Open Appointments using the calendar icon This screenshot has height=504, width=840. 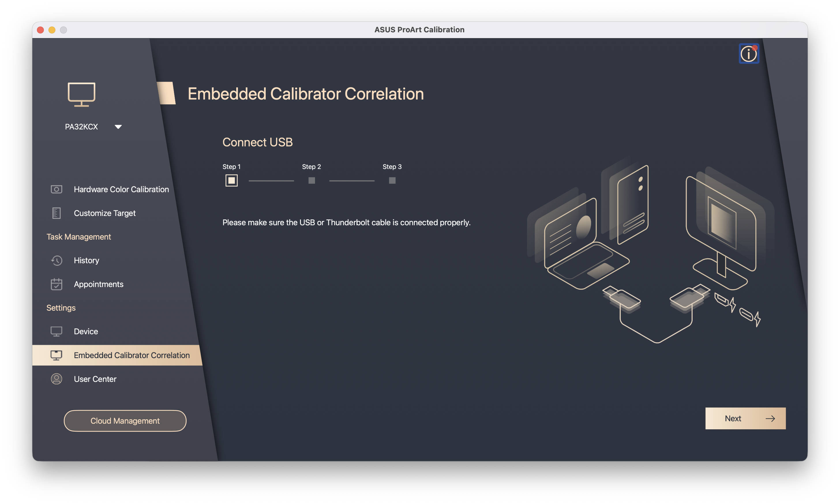[x=56, y=284]
